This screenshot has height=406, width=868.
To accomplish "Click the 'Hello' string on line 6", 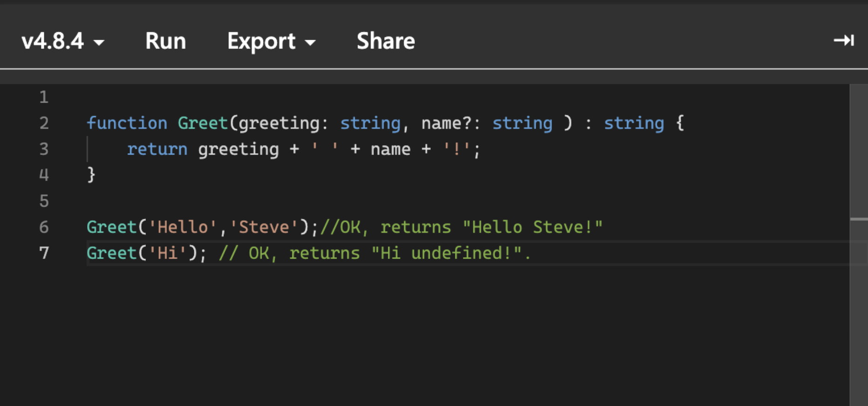I will (x=182, y=227).
